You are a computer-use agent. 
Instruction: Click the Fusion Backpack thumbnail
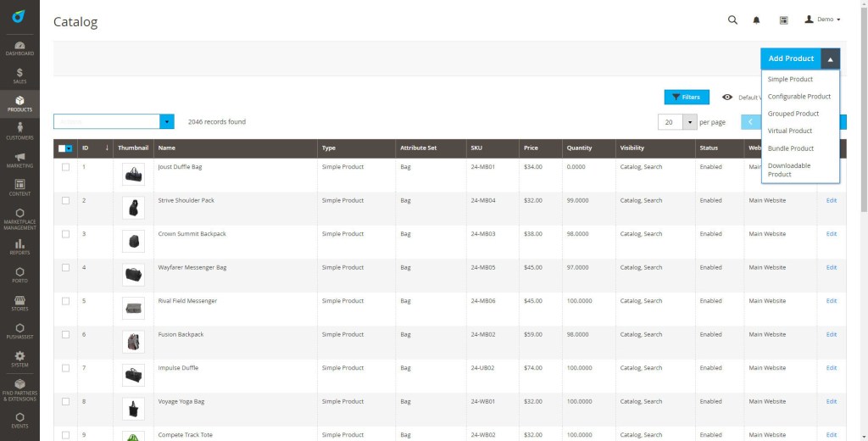(133, 342)
